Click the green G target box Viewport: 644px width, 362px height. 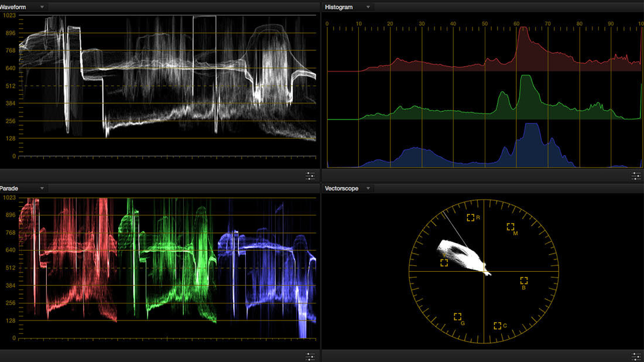[457, 316]
